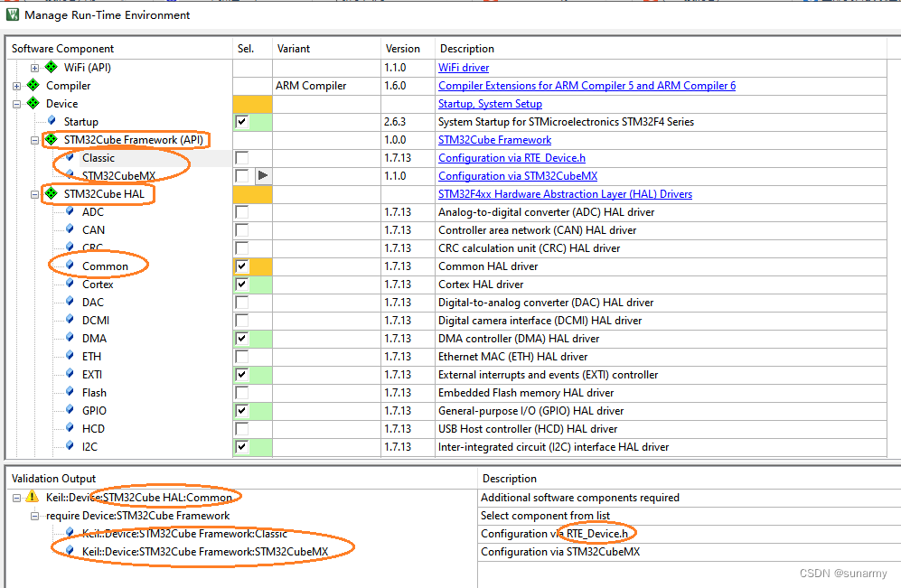
Task: Click the STM32Cube HAL green diamond icon
Action: point(52,193)
